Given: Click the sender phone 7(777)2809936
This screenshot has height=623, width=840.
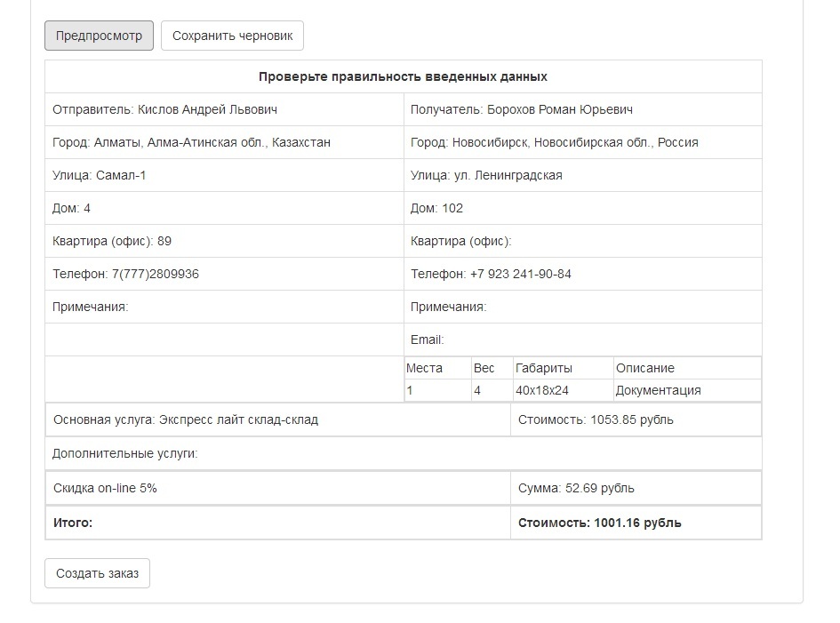Looking at the screenshot, I should coord(126,274).
